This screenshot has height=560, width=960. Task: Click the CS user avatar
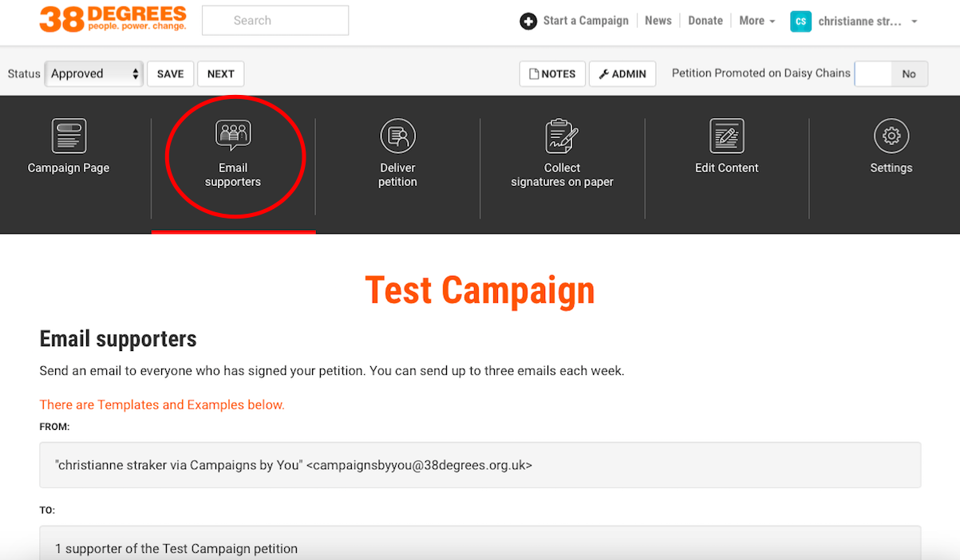(800, 22)
